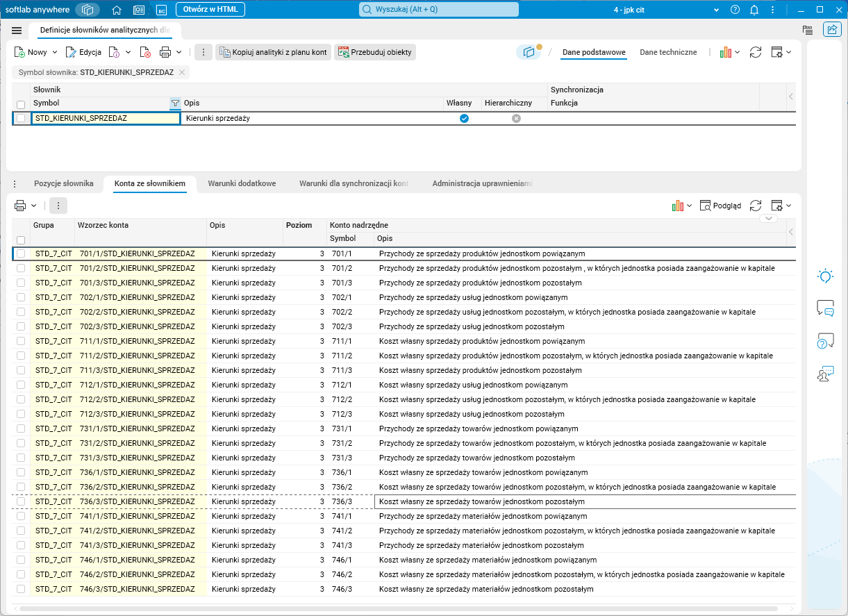
Task: Open the lightbulb hints sidebar icon
Action: 825,276
